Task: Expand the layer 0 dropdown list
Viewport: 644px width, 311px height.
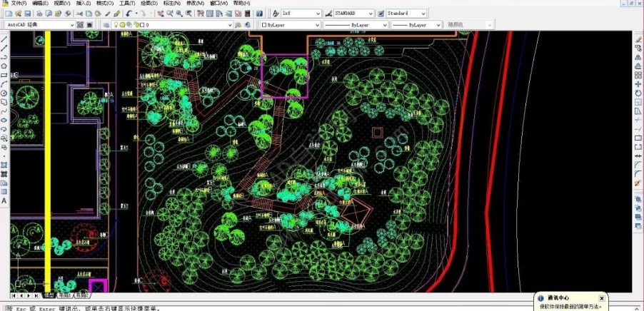Action: pos(231,25)
